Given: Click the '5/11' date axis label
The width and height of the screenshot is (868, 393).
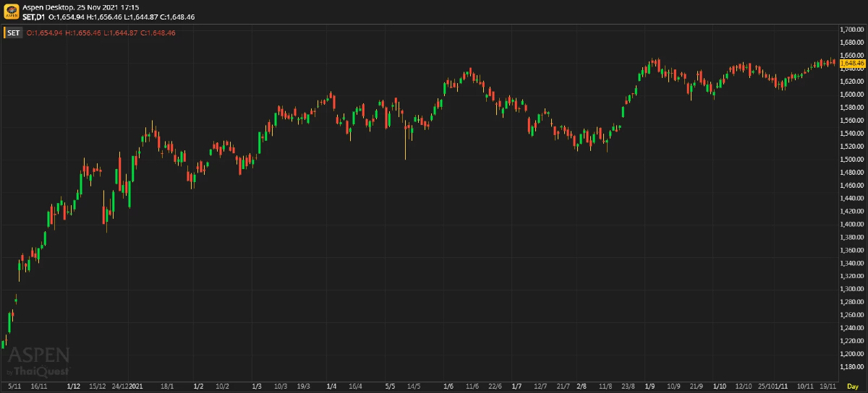Looking at the screenshot, I should (x=15, y=386).
